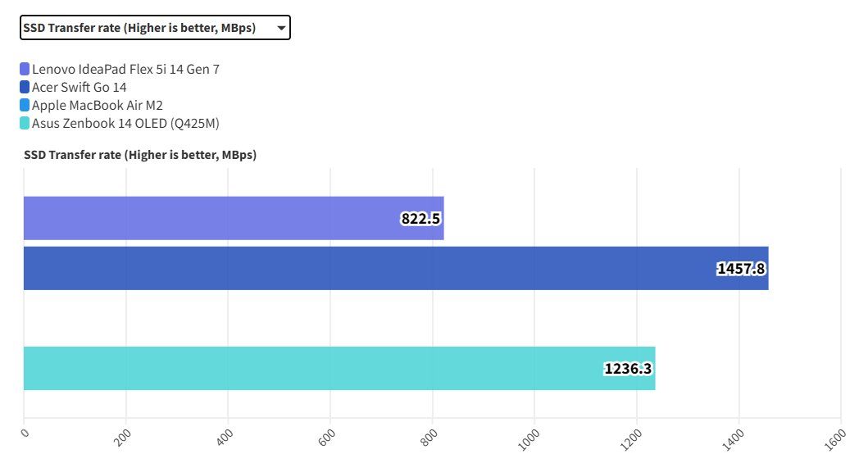Click the 1457.8 value label
Image resolution: width=868 pixels, height=463 pixels.
tap(741, 269)
